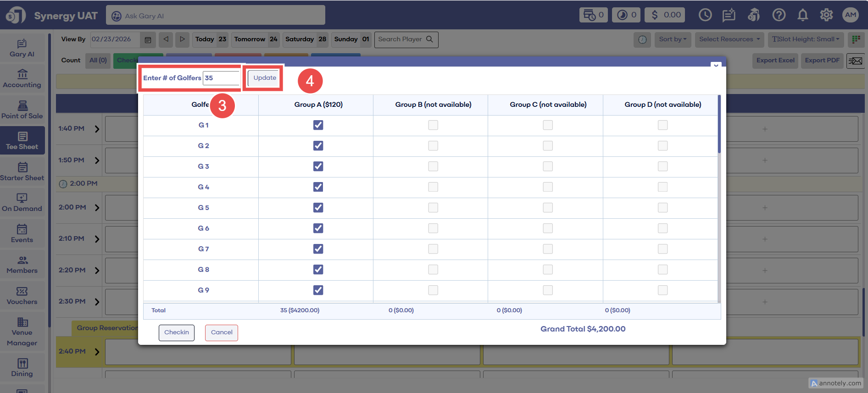Expand Select Resources dropdown
Screen dimensions: 868x393
pyautogui.click(x=729, y=39)
